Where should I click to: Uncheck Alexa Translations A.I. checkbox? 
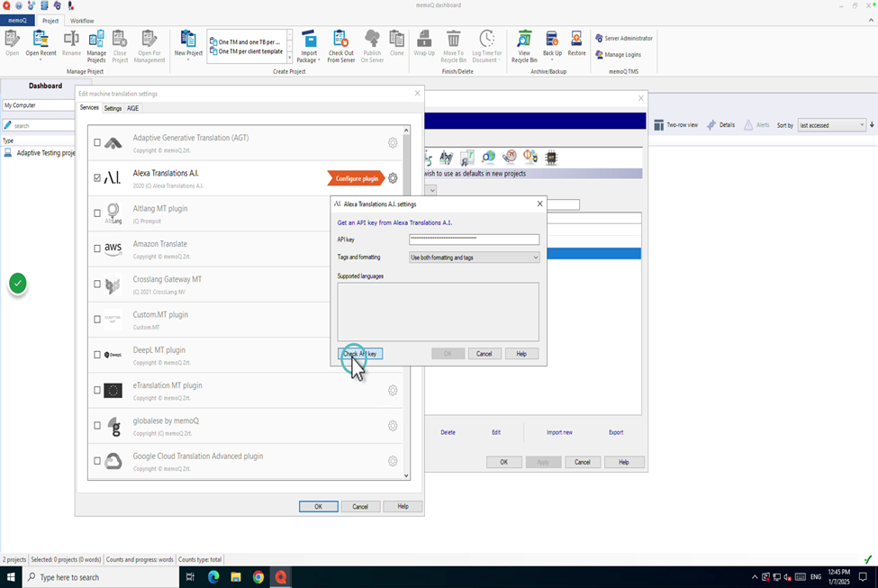(97, 178)
